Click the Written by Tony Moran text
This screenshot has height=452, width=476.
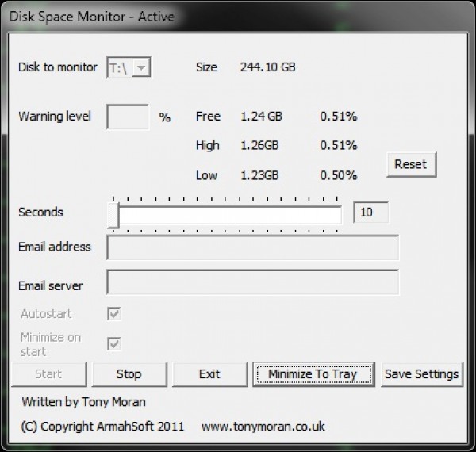[84, 402]
